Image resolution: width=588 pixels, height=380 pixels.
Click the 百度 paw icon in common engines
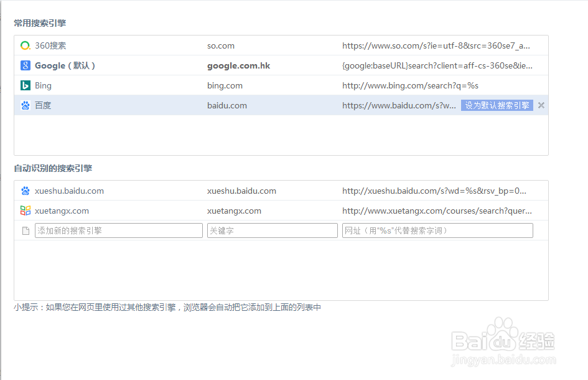tap(25, 105)
